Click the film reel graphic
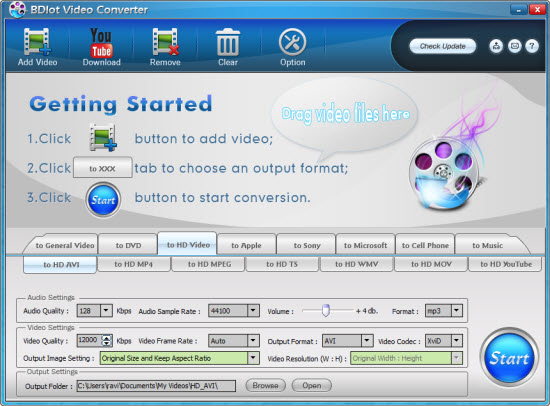This screenshot has width=550, height=406. (x=445, y=174)
